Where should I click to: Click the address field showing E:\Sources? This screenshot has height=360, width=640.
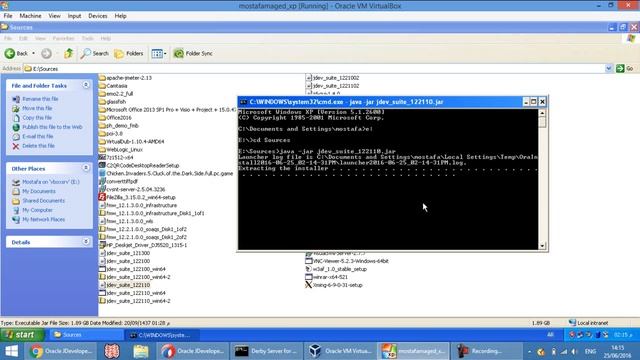[x=314, y=69]
